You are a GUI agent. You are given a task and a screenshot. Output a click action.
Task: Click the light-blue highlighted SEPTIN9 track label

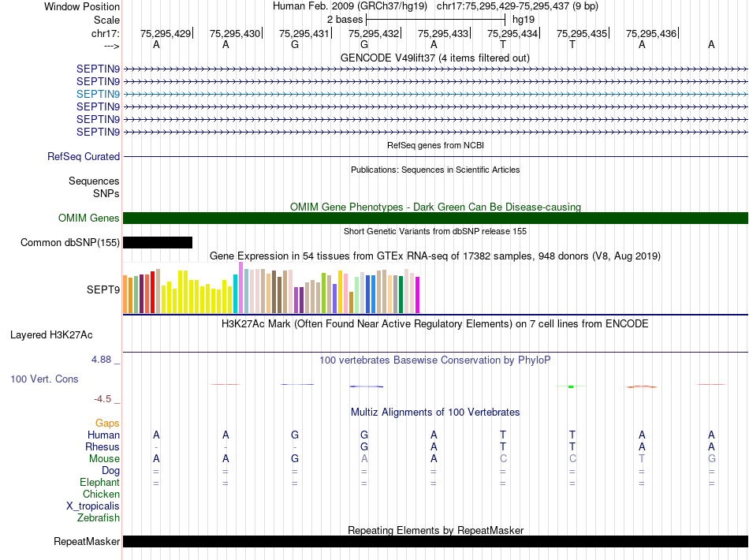click(98, 94)
